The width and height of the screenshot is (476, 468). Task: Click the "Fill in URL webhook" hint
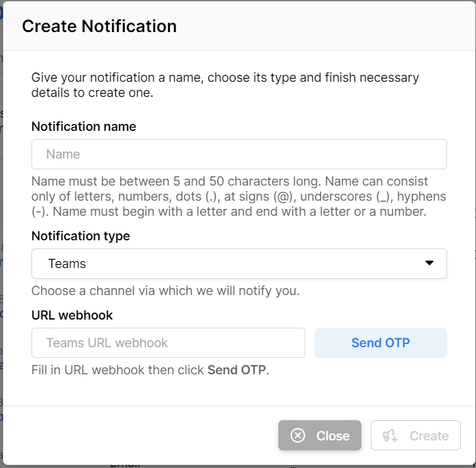click(118, 370)
